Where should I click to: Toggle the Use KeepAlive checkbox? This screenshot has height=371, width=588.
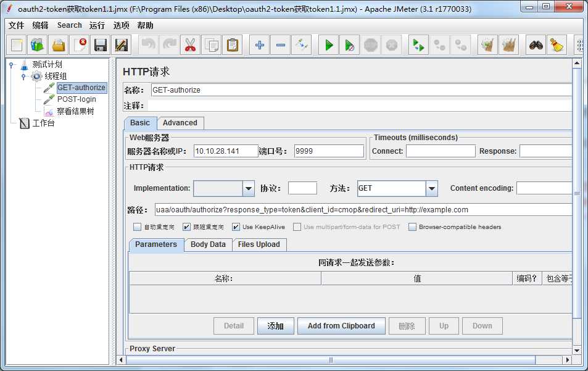point(236,227)
